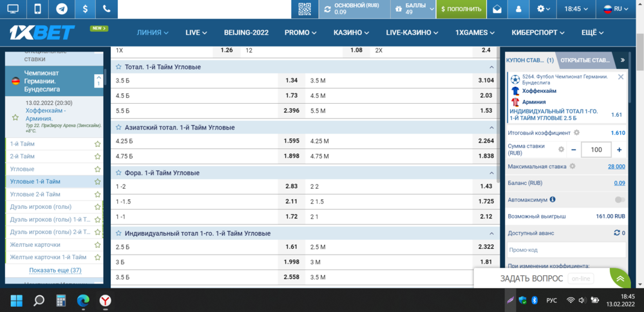Click the stake amount field showing 100
644x312 pixels.
coord(596,150)
